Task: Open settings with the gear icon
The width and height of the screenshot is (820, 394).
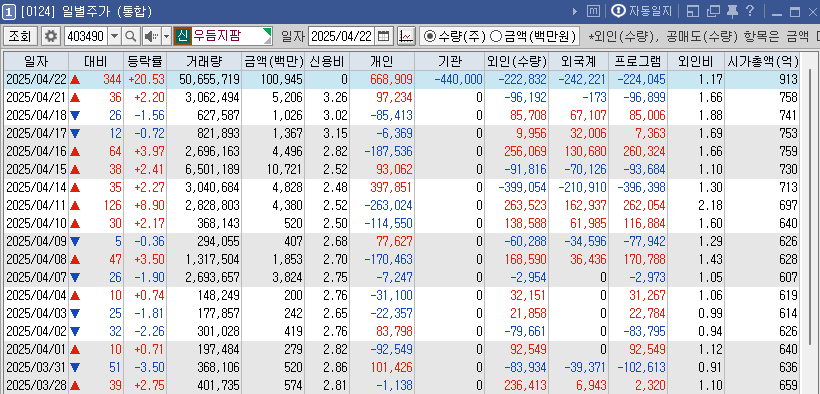Action: tap(51, 36)
